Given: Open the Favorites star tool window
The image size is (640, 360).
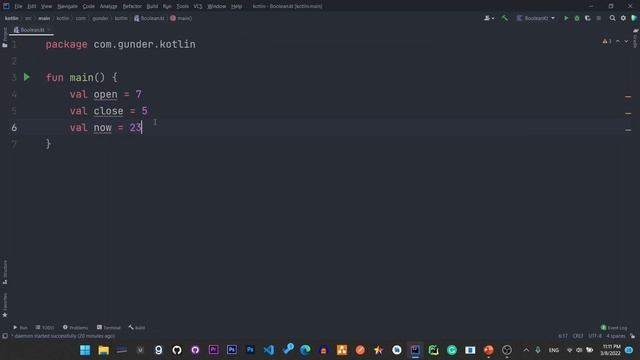Looking at the screenshot, I should [4, 305].
